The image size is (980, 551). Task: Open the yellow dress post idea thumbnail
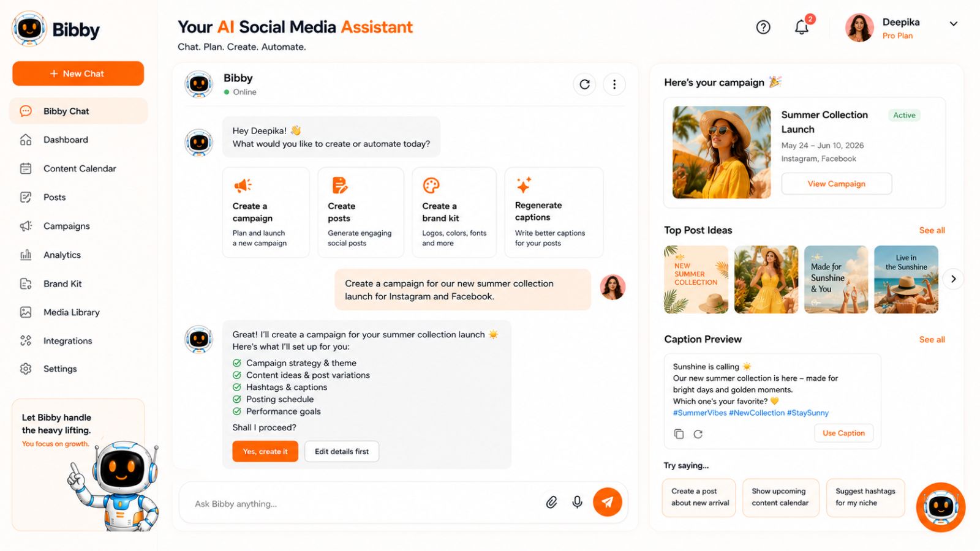tap(766, 279)
